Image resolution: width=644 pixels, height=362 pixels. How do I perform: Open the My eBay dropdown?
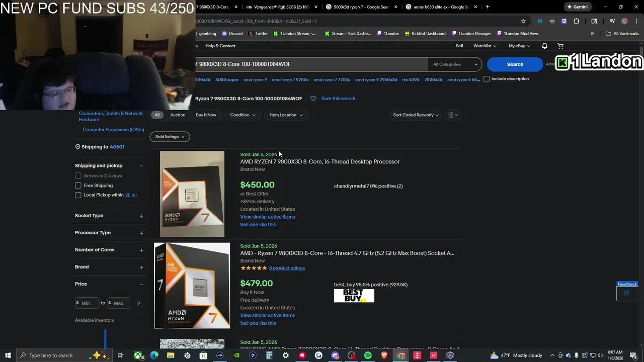tap(519, 46)
